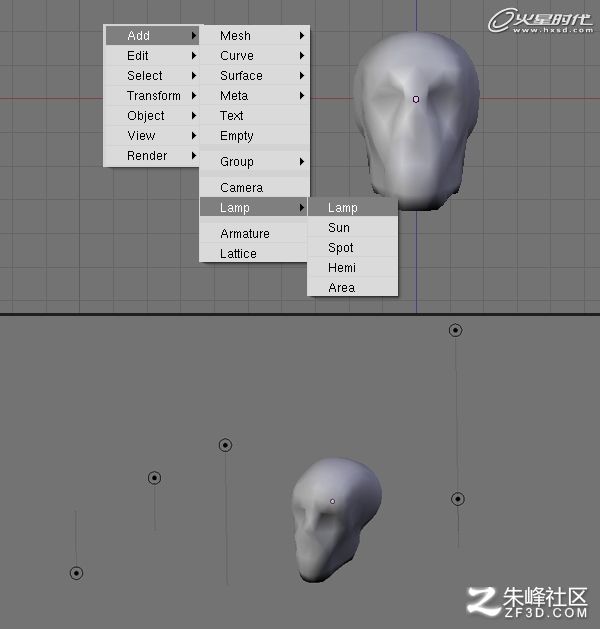This screenshot has height=629, width=600.
Task: Click the arrow next to Group
Action: 302,162
